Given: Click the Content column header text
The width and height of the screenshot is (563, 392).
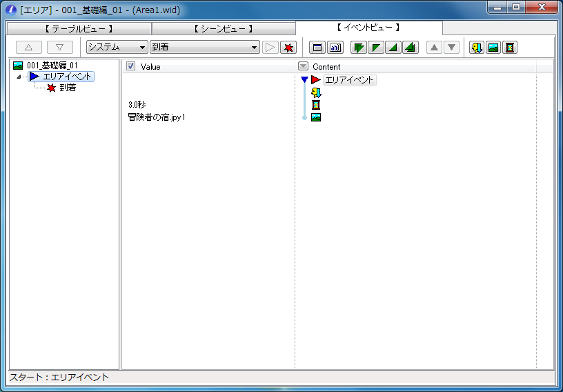Looking at the screenshot, I should [x=326, y=66].
